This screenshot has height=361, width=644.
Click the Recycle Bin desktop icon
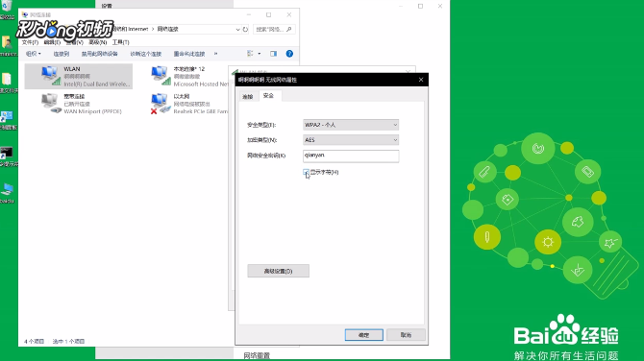point(7,9)
